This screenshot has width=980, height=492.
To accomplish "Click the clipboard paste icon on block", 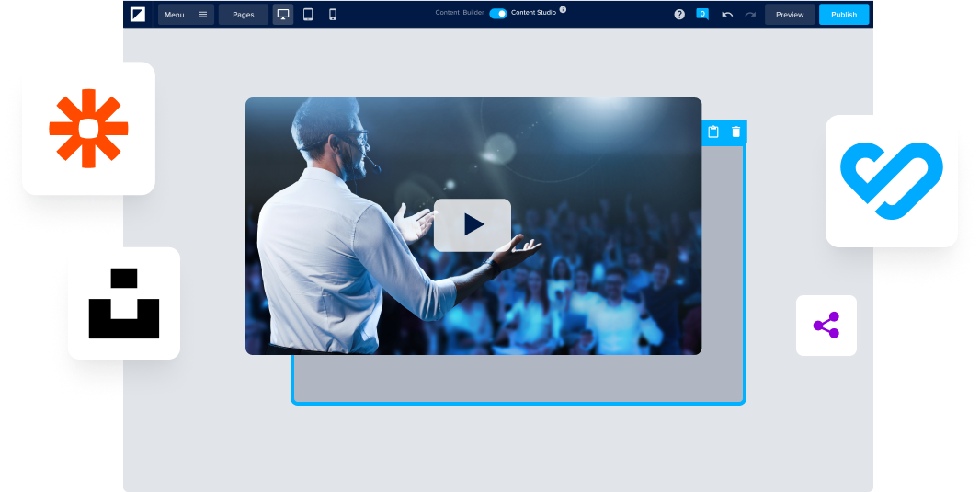I will click(x=713, y=132).
